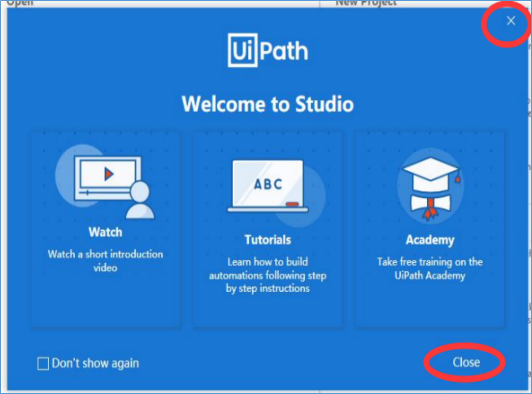Open the Watch introduction video card
532x394 pixels.
point(106,229)
